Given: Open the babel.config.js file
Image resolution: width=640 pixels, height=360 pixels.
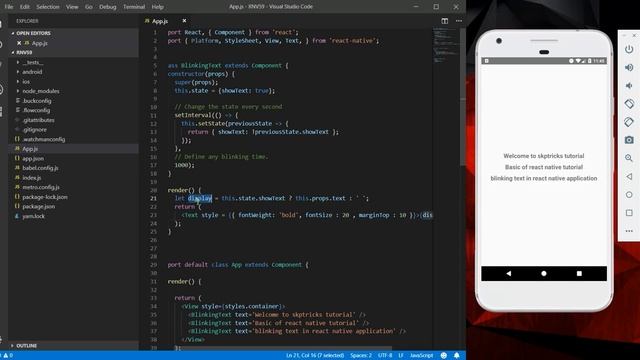Looking at the screenshot, I should click(x=40, y=168).
